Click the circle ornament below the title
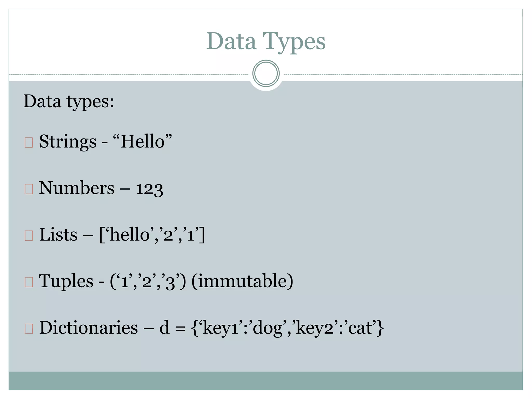The height and width of the screenshot is (399, 532). point(266,74)
